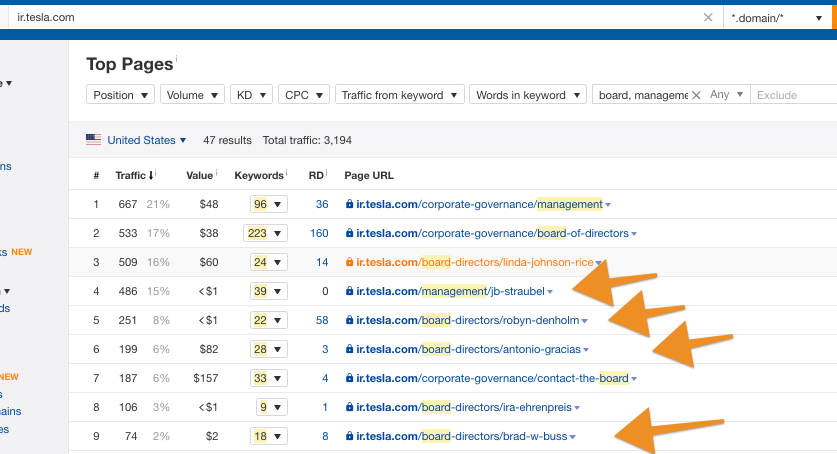Open the Traffic from keyword dropdown
Screen dimensions: 837x454
coord(400,95)
